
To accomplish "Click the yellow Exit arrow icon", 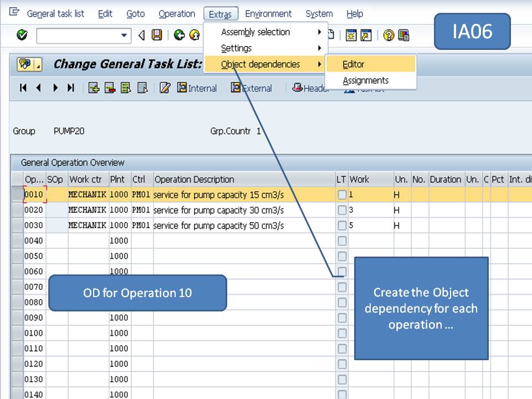I will 195,35.
